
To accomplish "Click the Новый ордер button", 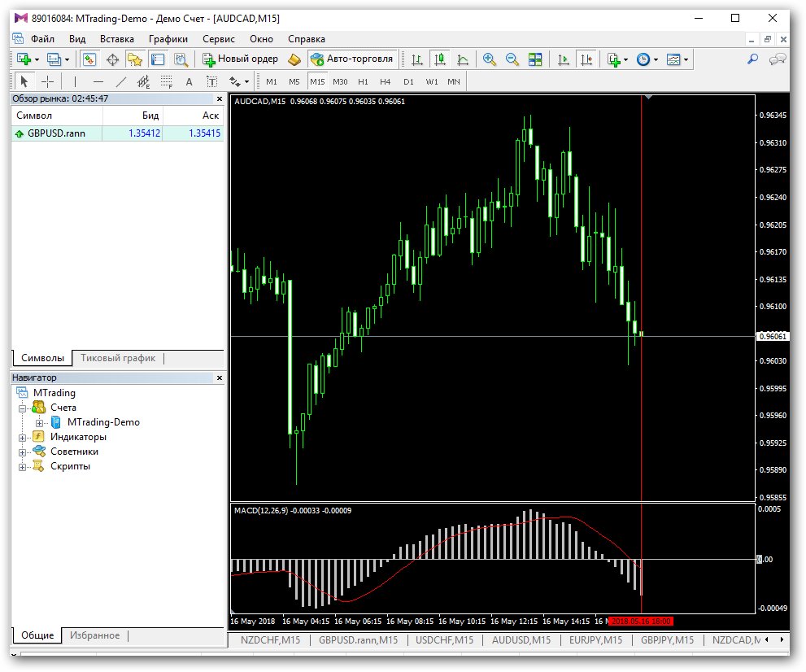I will point(241,59).
